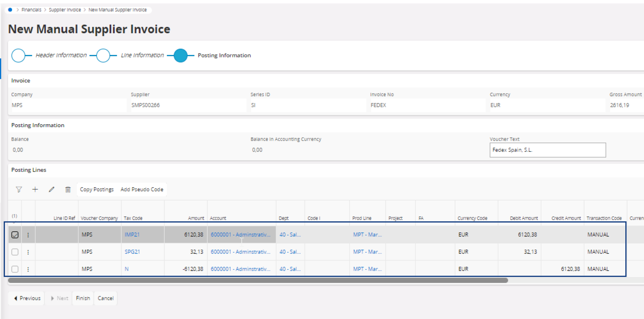Go to Line Information step circle
This screenshot has width=644, height=319.
103,56
